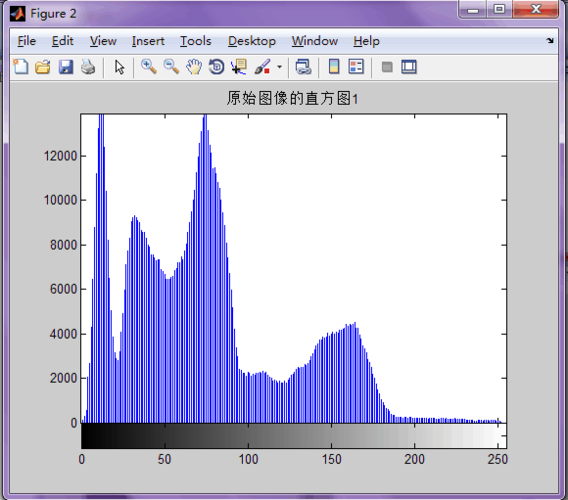568x500 pixels.
Task: Activate the Zoom Out magnifier
Action: [x=171, y=67]
